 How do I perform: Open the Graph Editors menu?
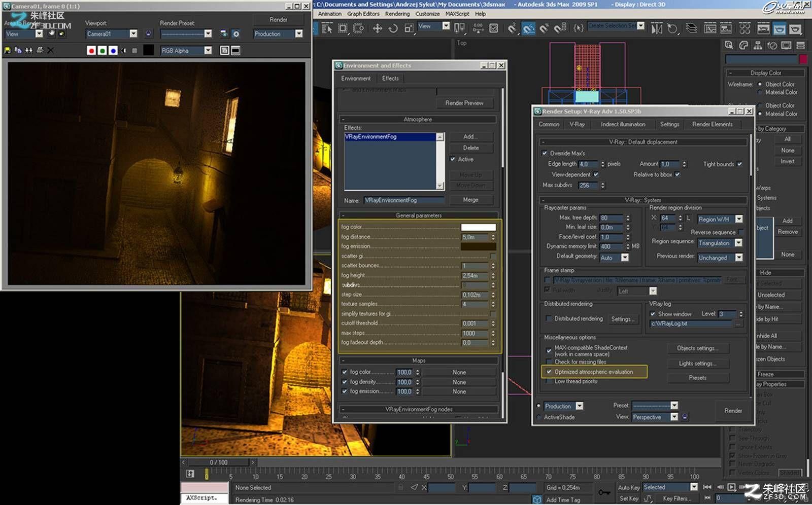click(363, 14)
